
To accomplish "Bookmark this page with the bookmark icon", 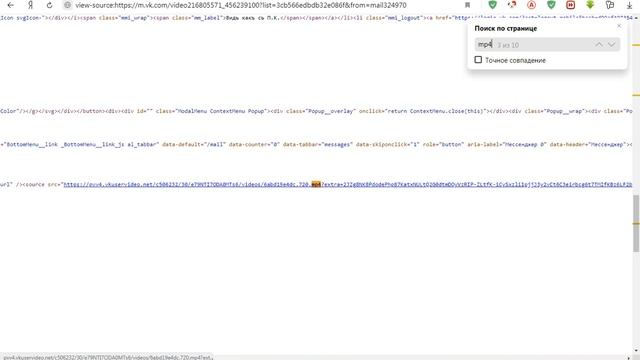I will pyautogui.click(x=467, y=5).
